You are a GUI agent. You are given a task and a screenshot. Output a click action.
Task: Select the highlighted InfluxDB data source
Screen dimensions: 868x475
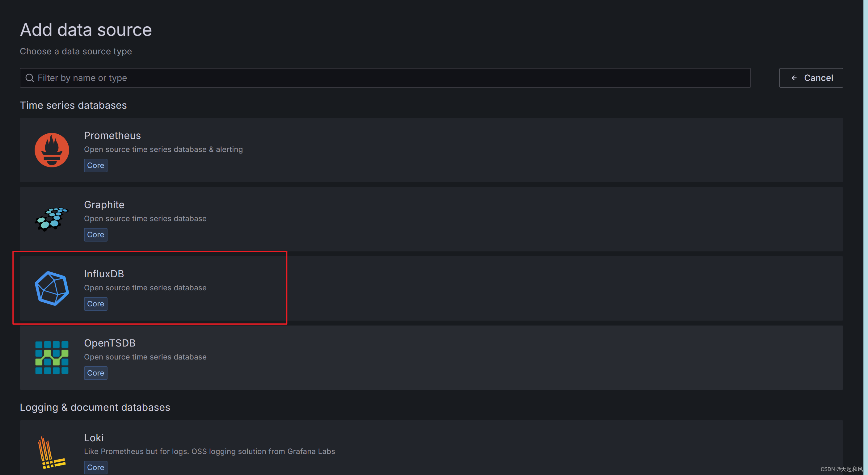coord(431,288)
